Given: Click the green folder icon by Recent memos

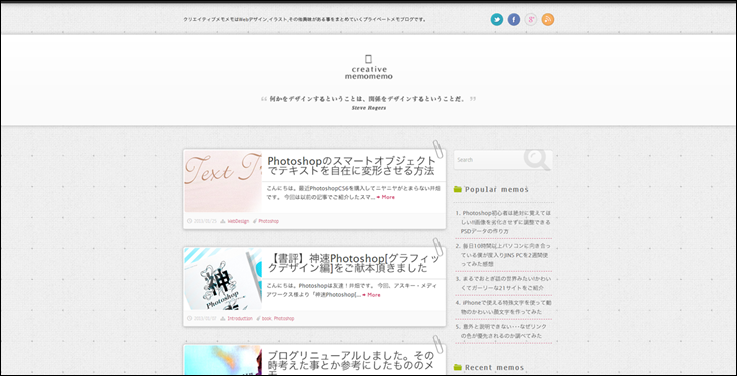Looking at the screenshot, I should coord(458,367).
